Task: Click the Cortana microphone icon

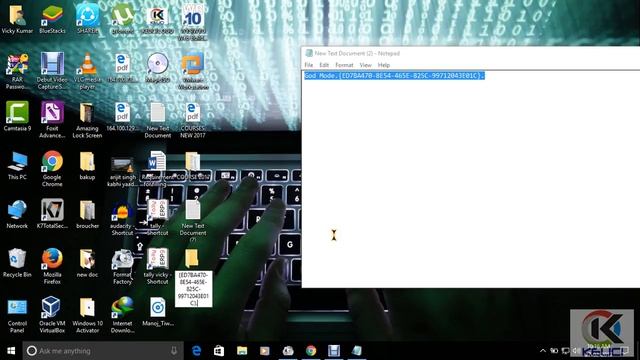Action: tap(174, 351)
